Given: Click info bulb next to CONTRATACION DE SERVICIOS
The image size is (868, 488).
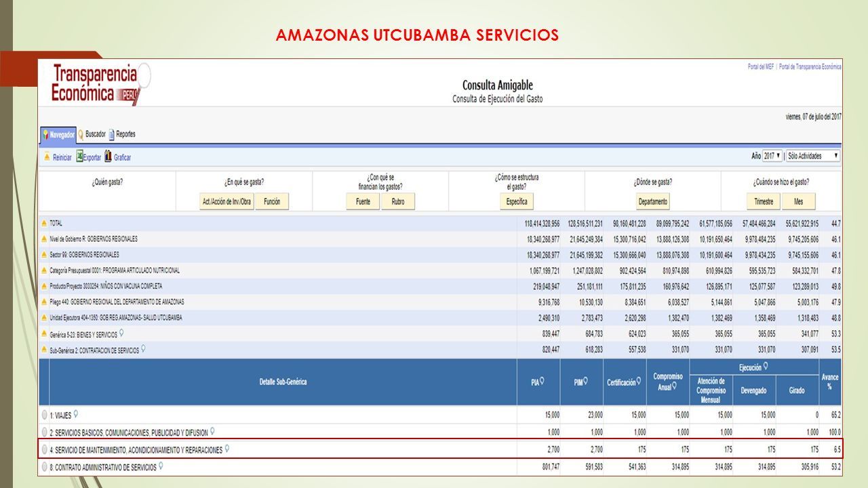Looking at the screenshot, I should pyautogui.click(x=143, y=349).
